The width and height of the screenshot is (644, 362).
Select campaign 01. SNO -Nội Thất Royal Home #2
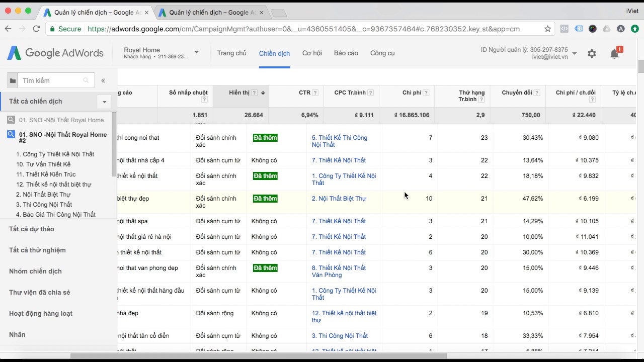tap(63, 138)
